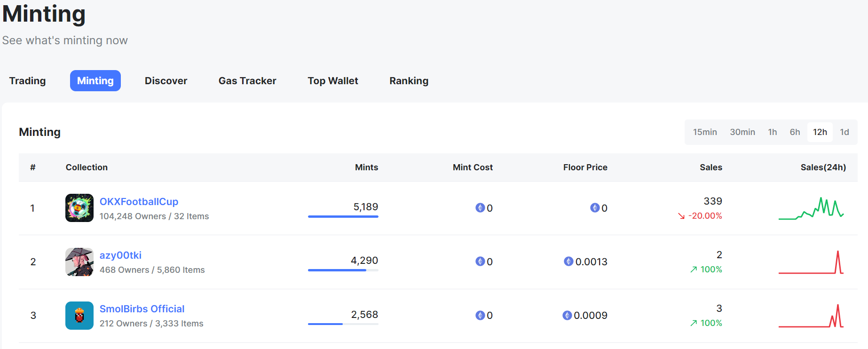Open the SmolBirbs Official collection link
Viewport: 868px width, 349px height.
pos(142,309)
